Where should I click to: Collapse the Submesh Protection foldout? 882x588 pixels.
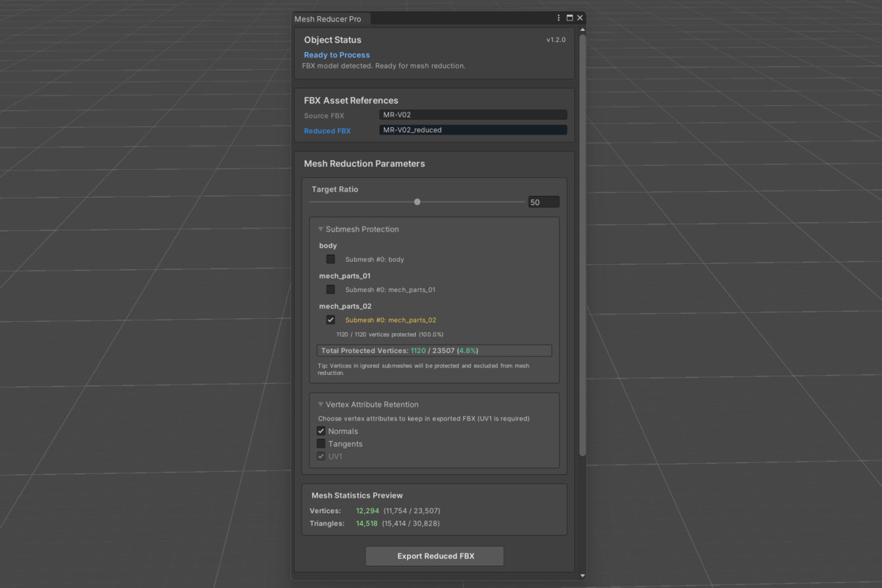[321, 229]
